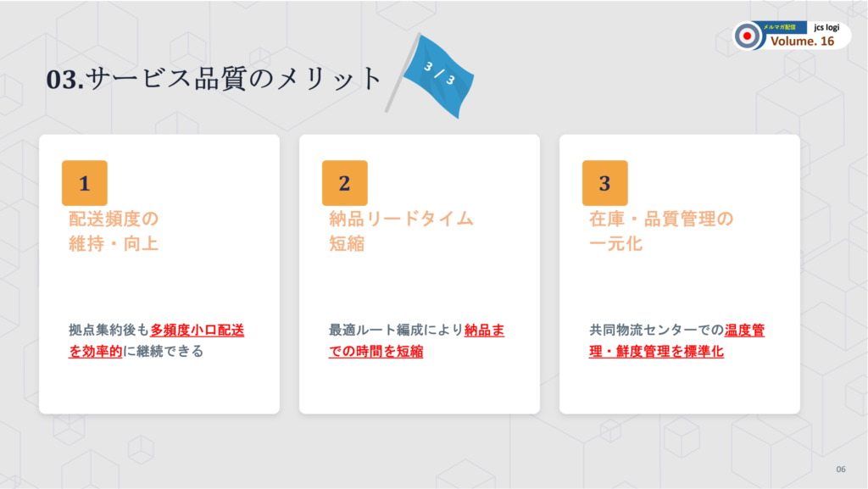Select the 配送頻度の維持・向上 heading
This screenshot has height=489, width=868.
click(x=114, y=231)
